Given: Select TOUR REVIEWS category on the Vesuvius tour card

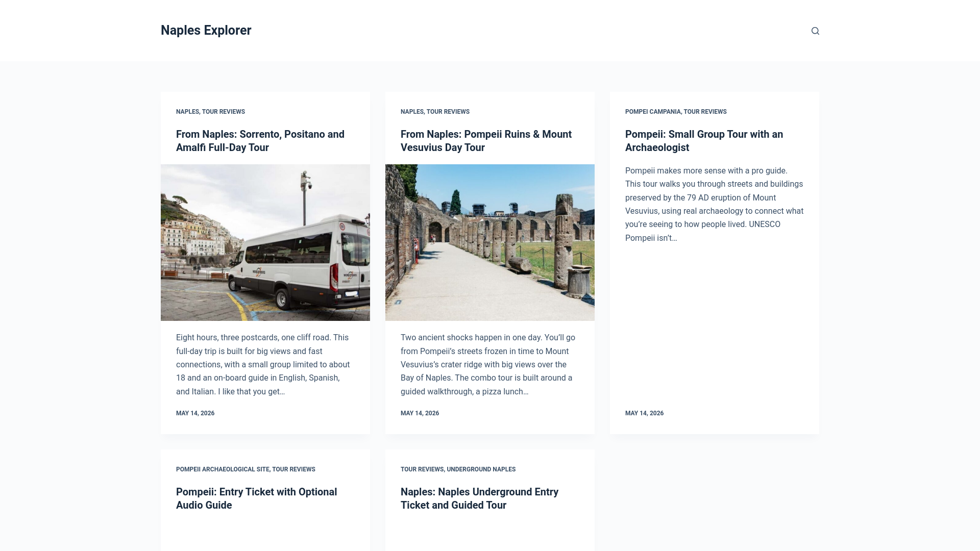Looking at the screenshot, I should pyautogui.click(x=448, y=112).
